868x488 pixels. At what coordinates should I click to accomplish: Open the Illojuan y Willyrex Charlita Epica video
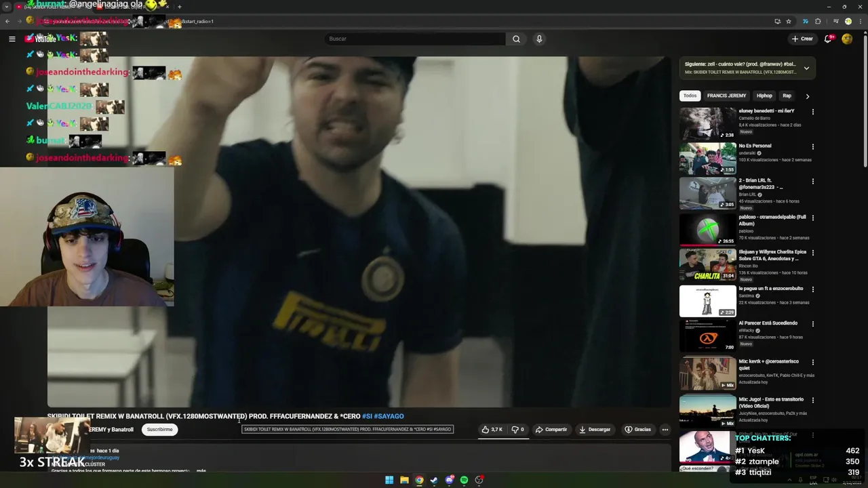707,264
